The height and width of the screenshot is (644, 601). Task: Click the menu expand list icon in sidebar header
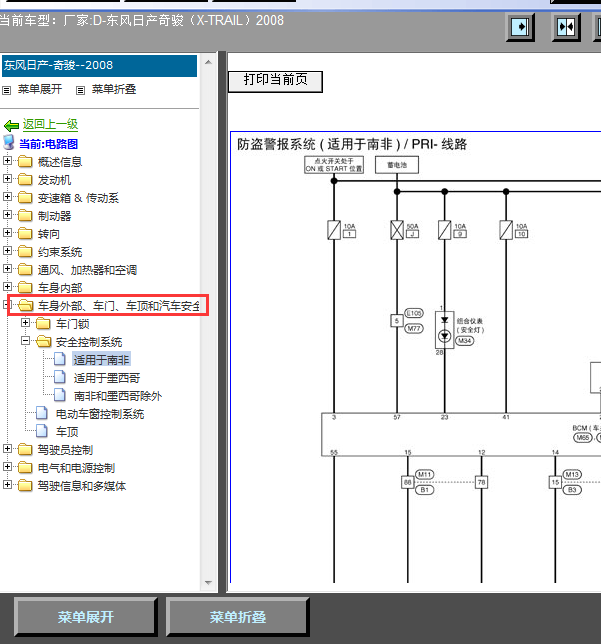click(x=7, y=90)
